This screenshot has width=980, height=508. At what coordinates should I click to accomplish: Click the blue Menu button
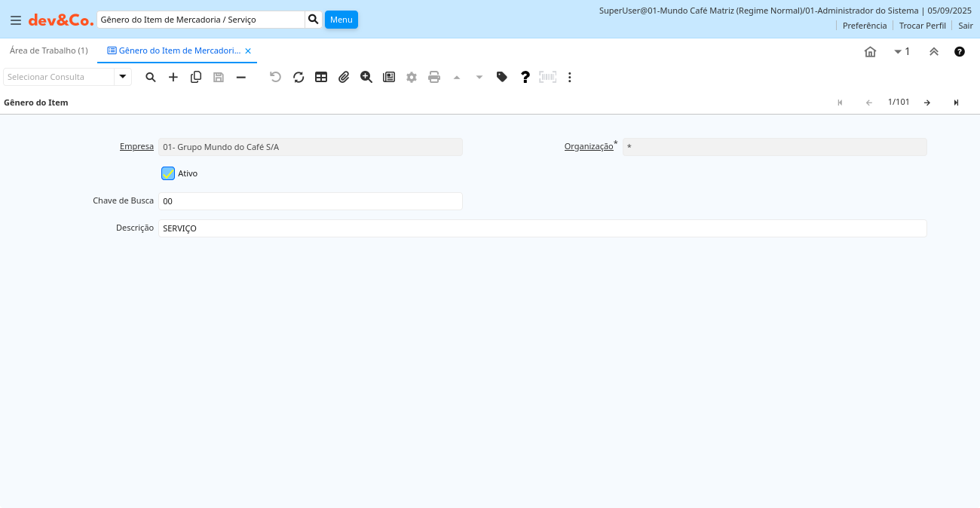[x=341, y=20]
